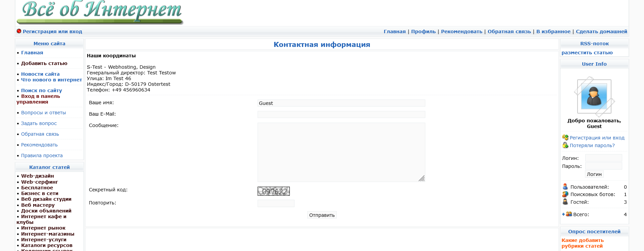Open the "Интернет-магазины" category
Viewport: 644px width, 251px height.
tap(48, 234)
